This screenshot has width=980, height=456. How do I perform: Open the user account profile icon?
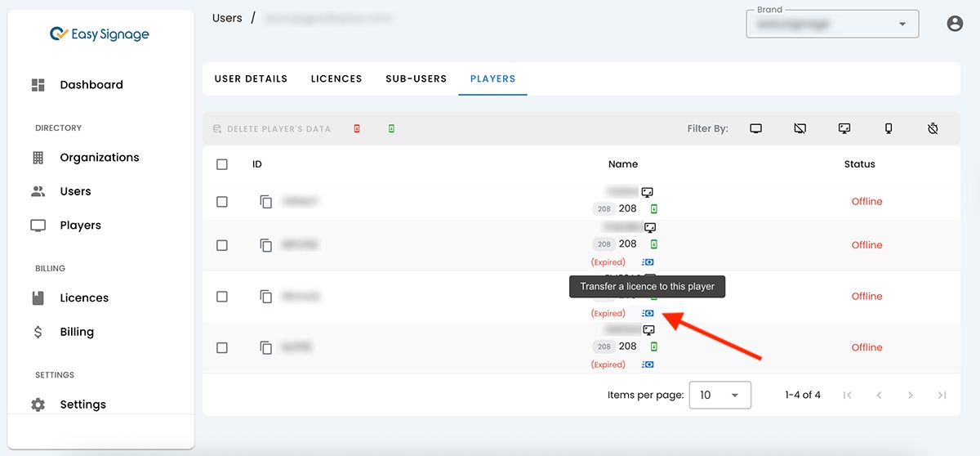click(x=955, y=24)
